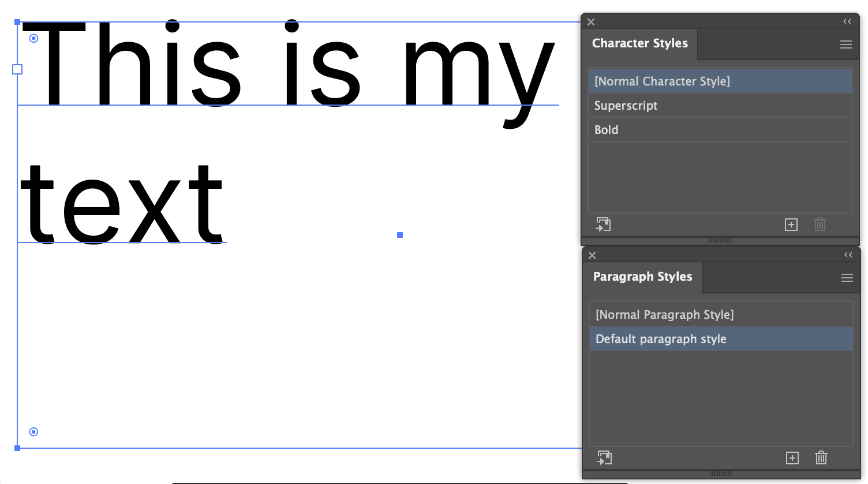
Task: Click the top-left text frame handle
Action: 17,22
